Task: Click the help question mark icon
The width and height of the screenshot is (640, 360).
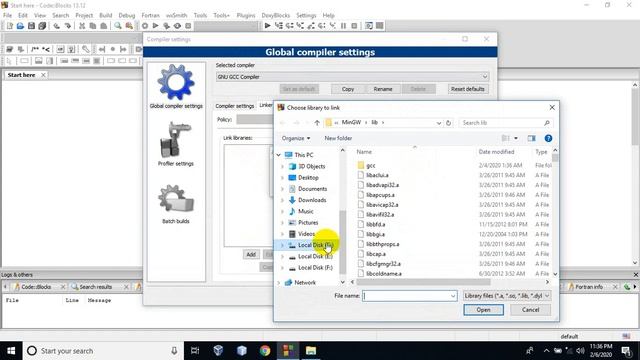Action: 548,138
